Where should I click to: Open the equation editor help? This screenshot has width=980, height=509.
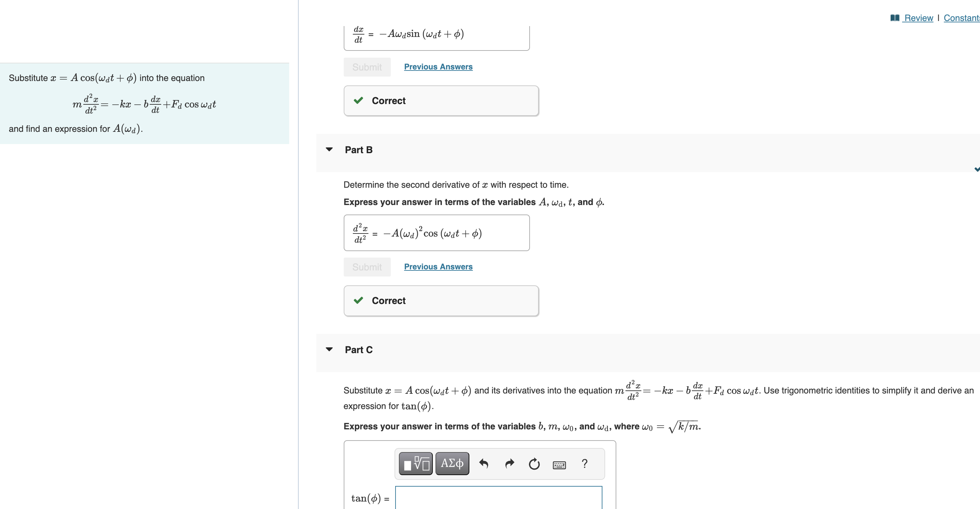[x=584, y=464]
